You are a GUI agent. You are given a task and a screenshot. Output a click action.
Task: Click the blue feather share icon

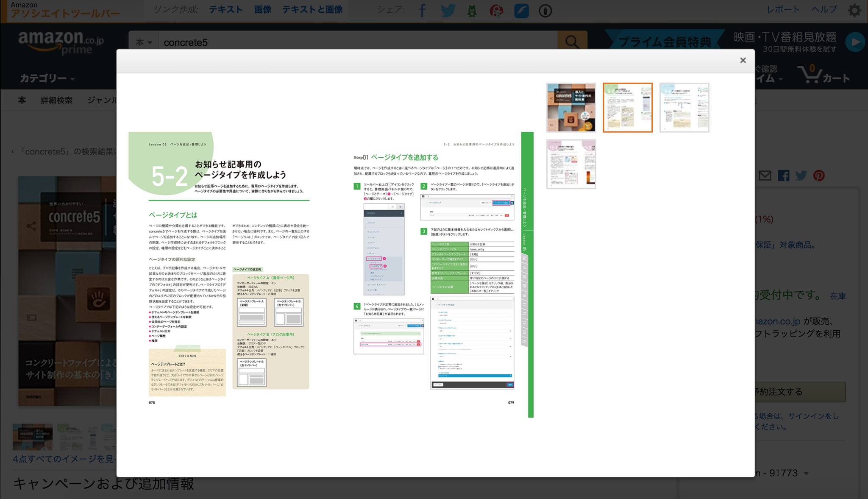(x=521, y=11)
